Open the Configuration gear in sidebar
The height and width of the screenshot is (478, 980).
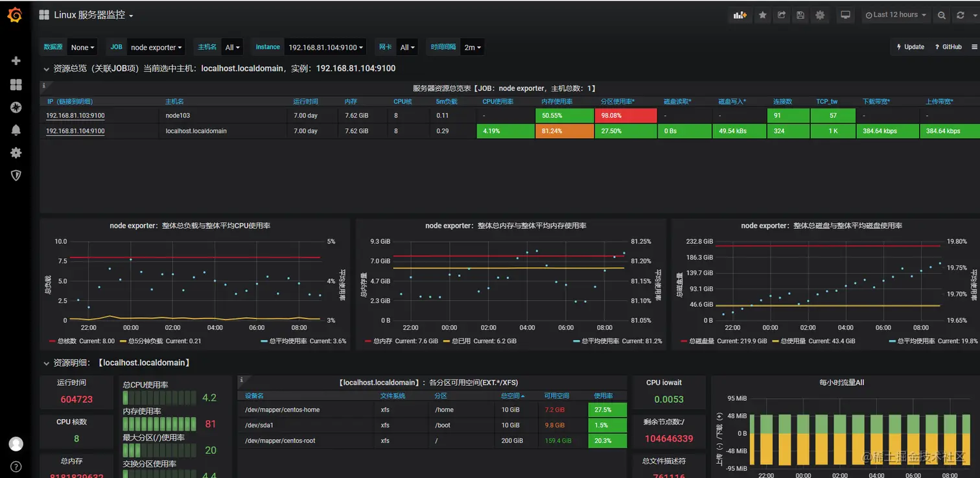click(x=16, y=152)
